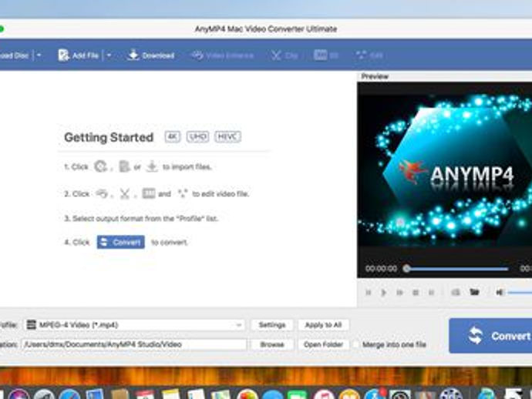Image resolution: width=532 pixels, height=399 pixels.
Task: Click Browse for destination
Action: pyautogui.click(x=272, y=344)
